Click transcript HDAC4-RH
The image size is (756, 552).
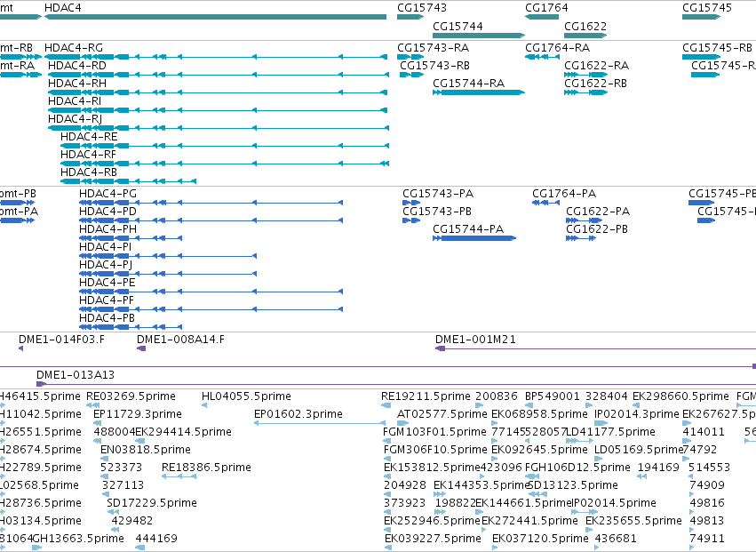pos(218,92)
